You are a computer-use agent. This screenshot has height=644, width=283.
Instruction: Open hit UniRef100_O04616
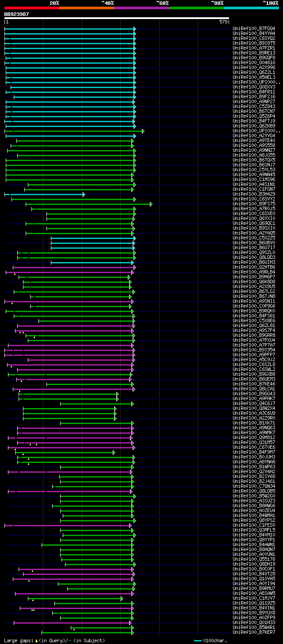(254, 63)
